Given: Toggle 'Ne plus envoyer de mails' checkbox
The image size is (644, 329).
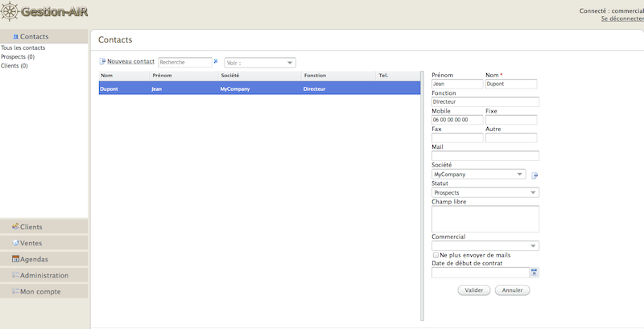Looking at the screenshot, I should click(x=436, y=255).
